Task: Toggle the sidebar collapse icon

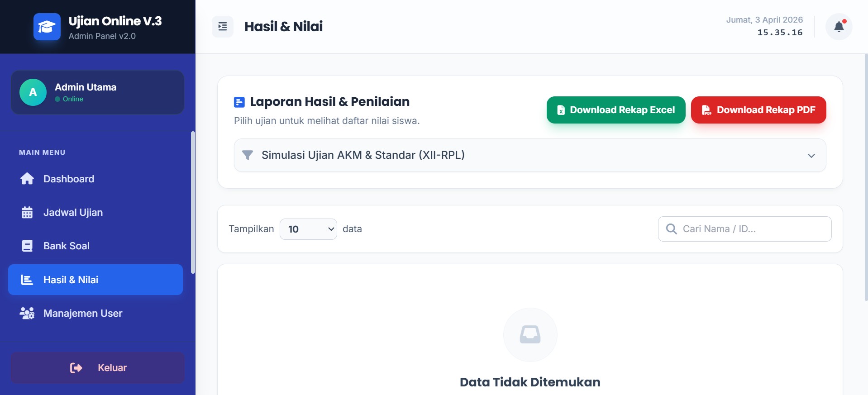Action: pos(223,27)
